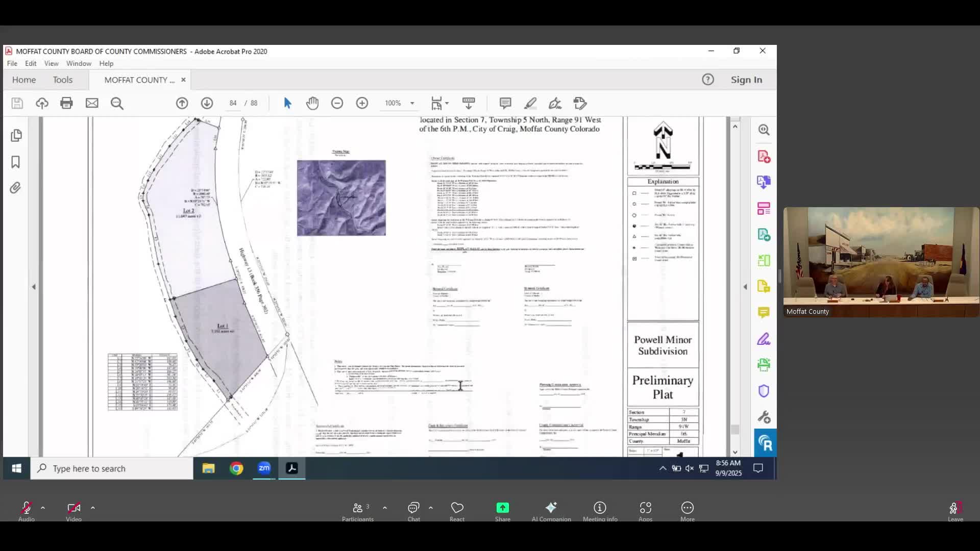Screen dimensions: 980x551
Task: Open the Highlight text pen tool
Action: pyautogui.click(x=530, y=103)
